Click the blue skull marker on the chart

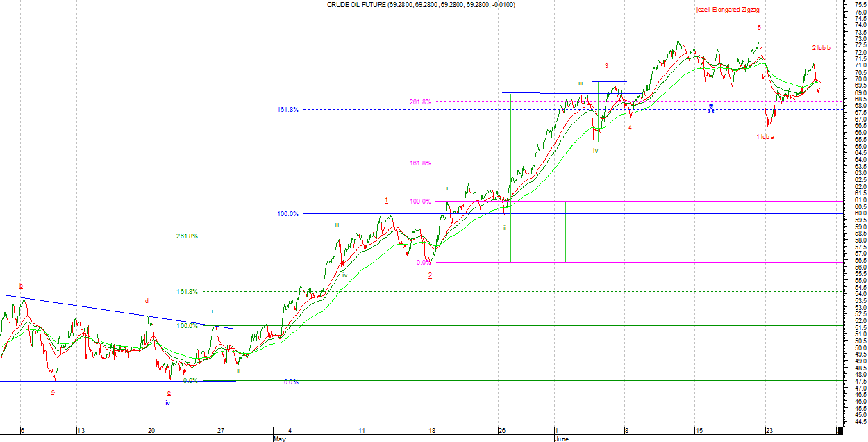coord(711,108)
